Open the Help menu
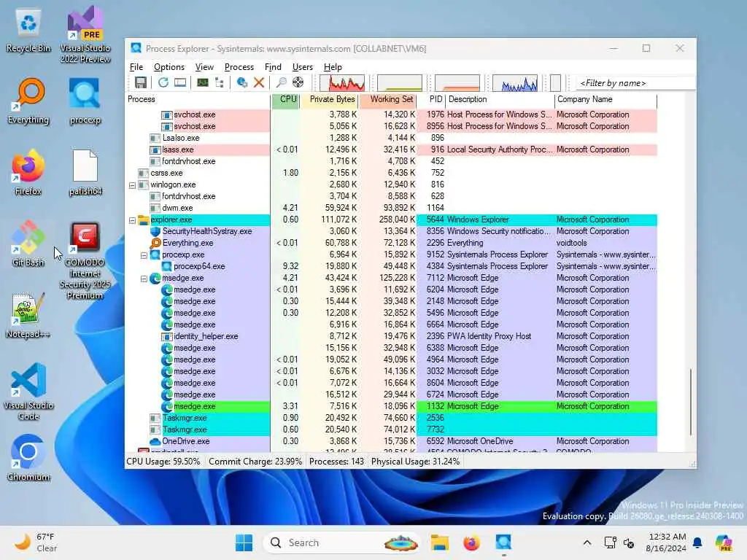 [333, 67]
